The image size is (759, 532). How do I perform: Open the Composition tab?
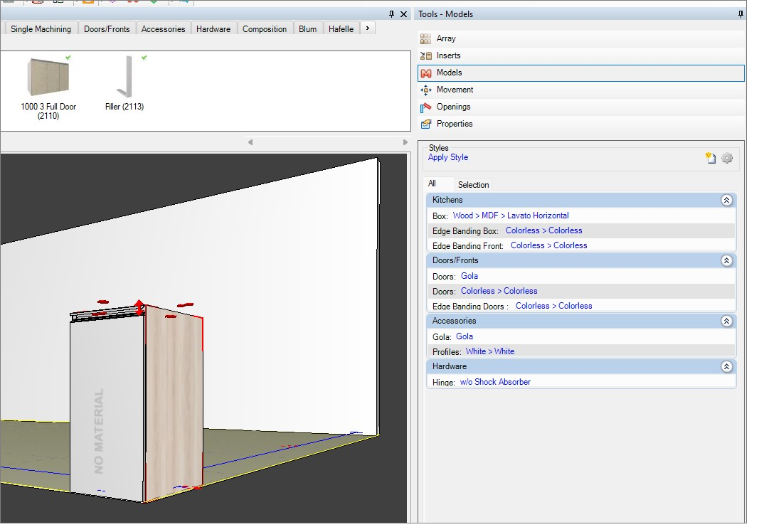click(265, 29)
